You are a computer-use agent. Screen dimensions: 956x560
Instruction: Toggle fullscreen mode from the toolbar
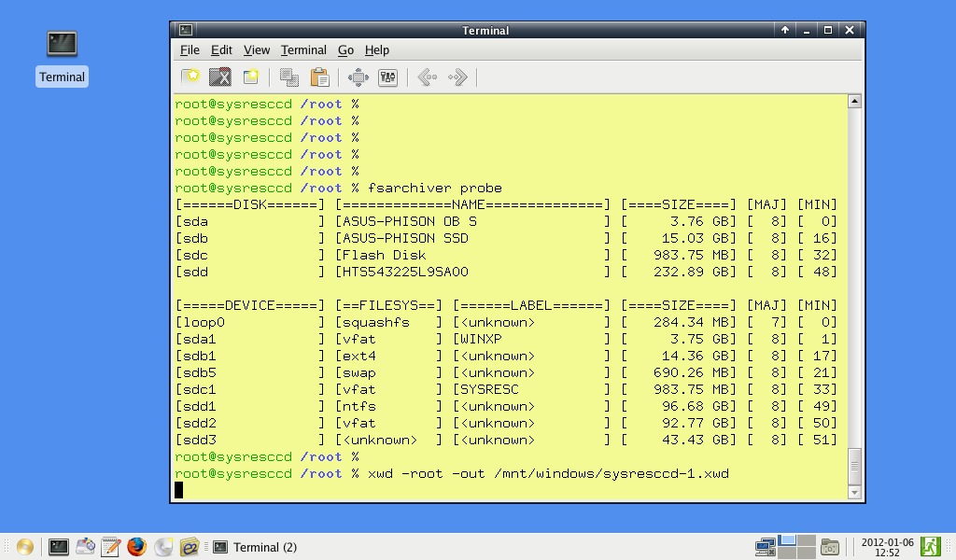[358, 77]
